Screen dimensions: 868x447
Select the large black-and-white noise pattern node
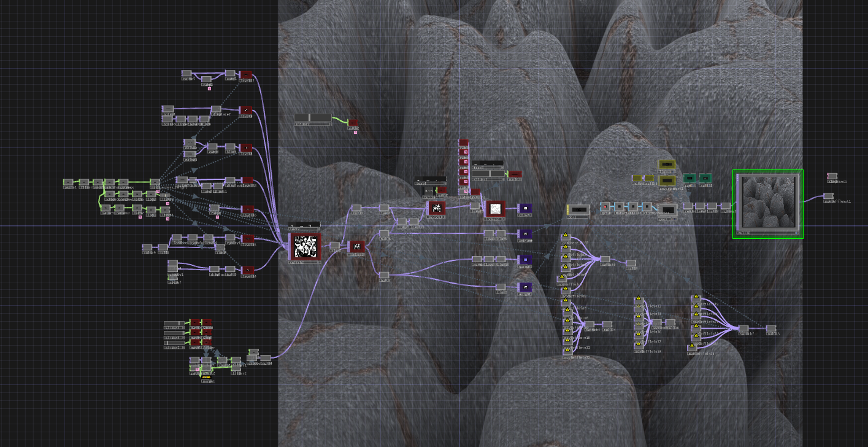point(305,248)
